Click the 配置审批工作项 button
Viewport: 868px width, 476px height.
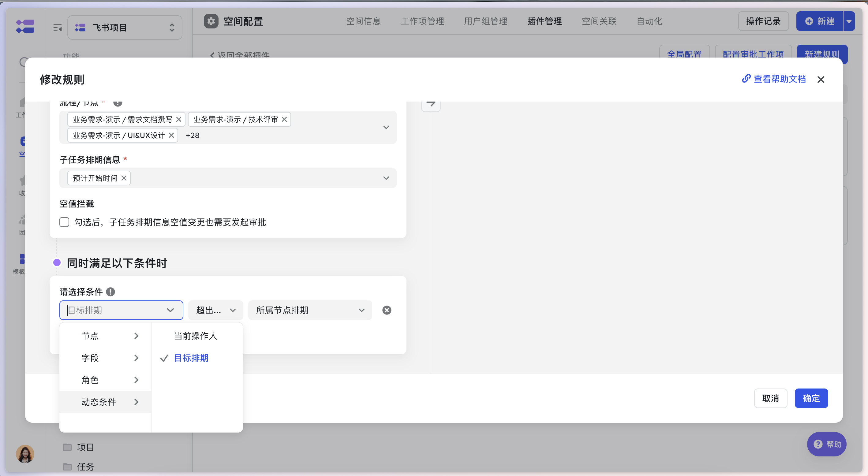(753, 53)
